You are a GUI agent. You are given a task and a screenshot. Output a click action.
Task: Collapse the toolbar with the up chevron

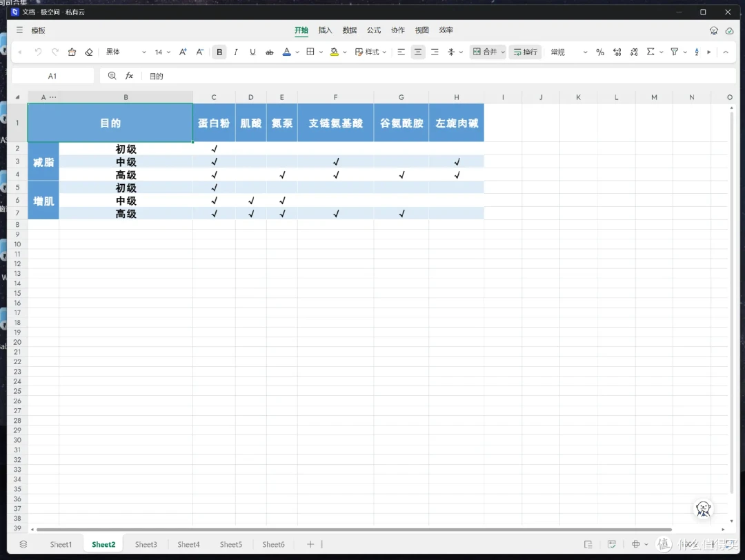pyautogui.click(x=726, y=52)
